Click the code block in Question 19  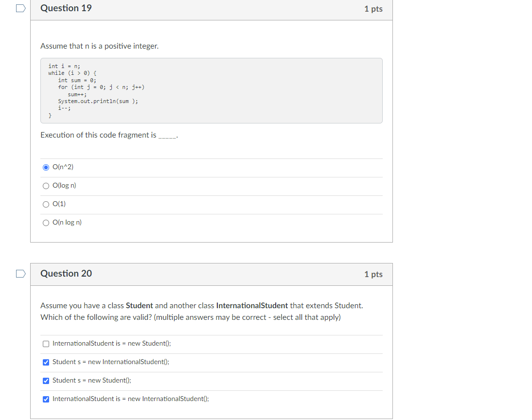click(211, 90)
